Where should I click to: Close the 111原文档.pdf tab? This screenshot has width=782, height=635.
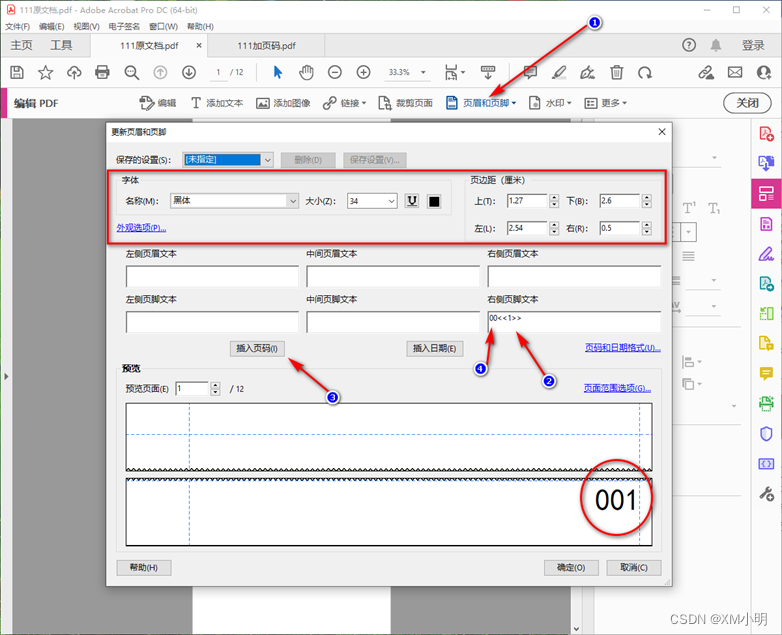pyautogui.click(x=199, y=45)
